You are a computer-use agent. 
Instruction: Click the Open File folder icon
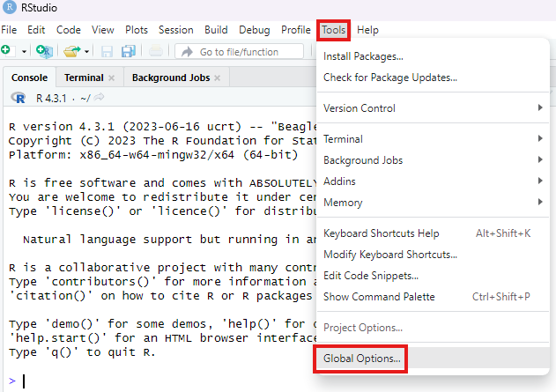[x=72, y=51]
